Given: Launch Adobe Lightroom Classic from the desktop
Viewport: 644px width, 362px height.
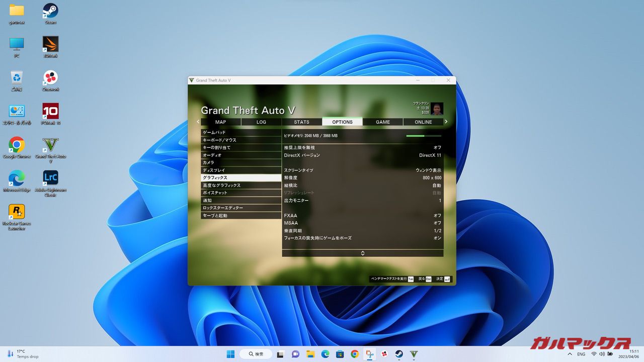Looking at the screenshot, I should click(50, 178).
